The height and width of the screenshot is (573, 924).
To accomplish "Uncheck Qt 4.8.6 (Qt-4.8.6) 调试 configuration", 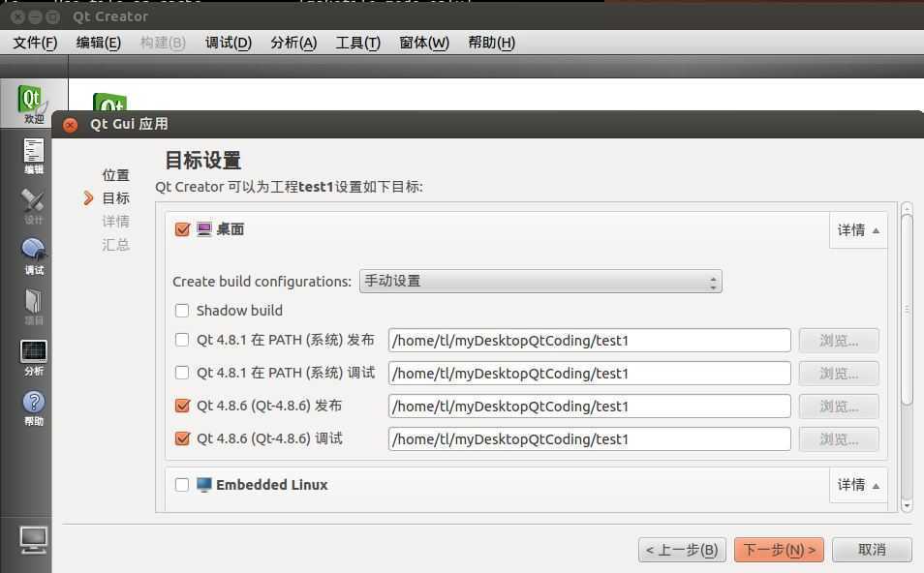I will [183, 438].
